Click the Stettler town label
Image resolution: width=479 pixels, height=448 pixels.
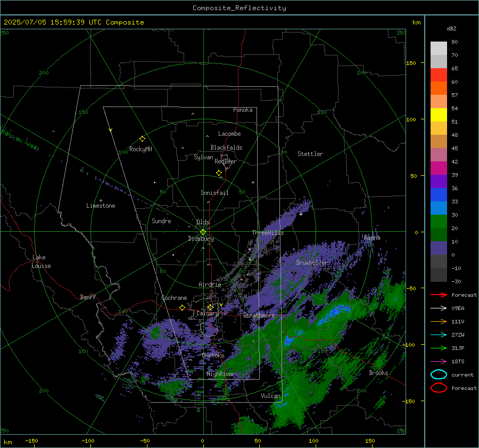310,154
